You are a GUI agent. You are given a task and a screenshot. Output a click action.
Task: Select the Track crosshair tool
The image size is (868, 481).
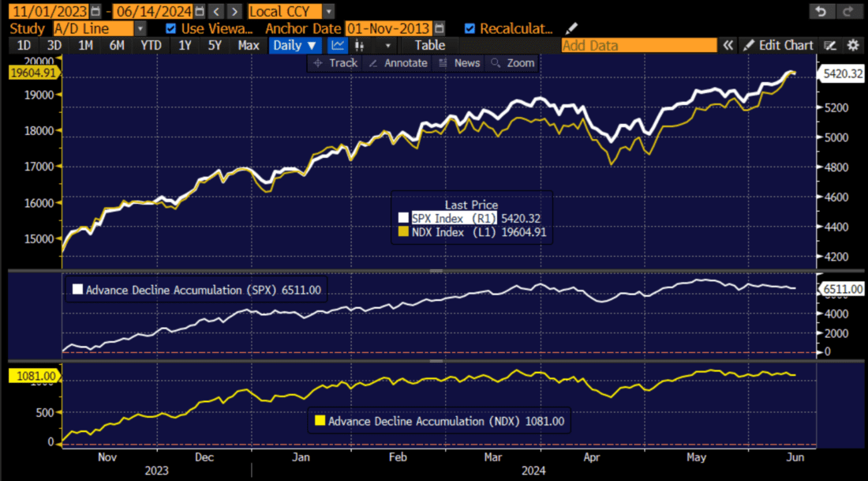[x=335, y=62]
